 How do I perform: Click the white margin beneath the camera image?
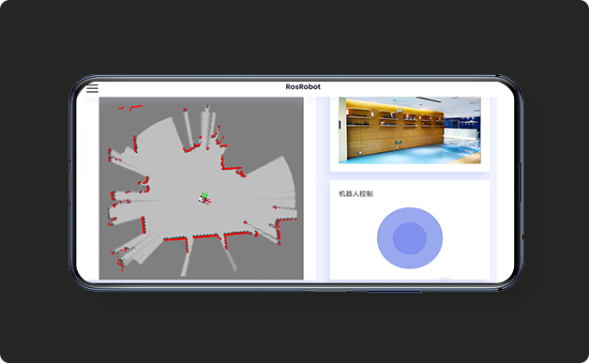(410, 168)
